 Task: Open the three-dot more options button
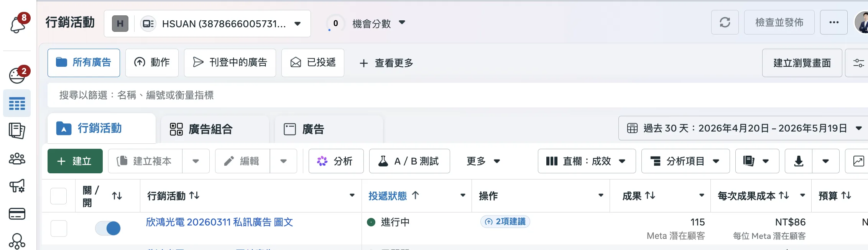click(833, 23)
